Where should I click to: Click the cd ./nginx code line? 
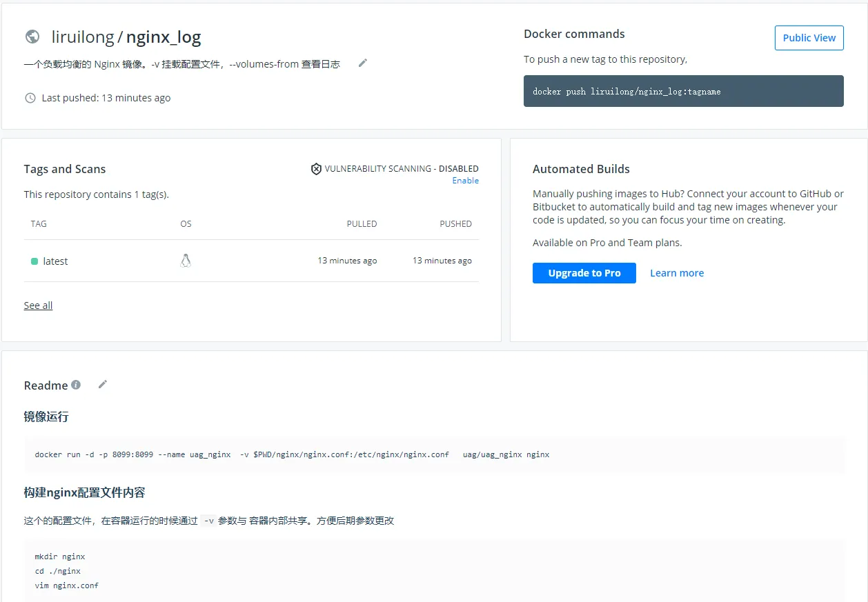click(58, 571)
